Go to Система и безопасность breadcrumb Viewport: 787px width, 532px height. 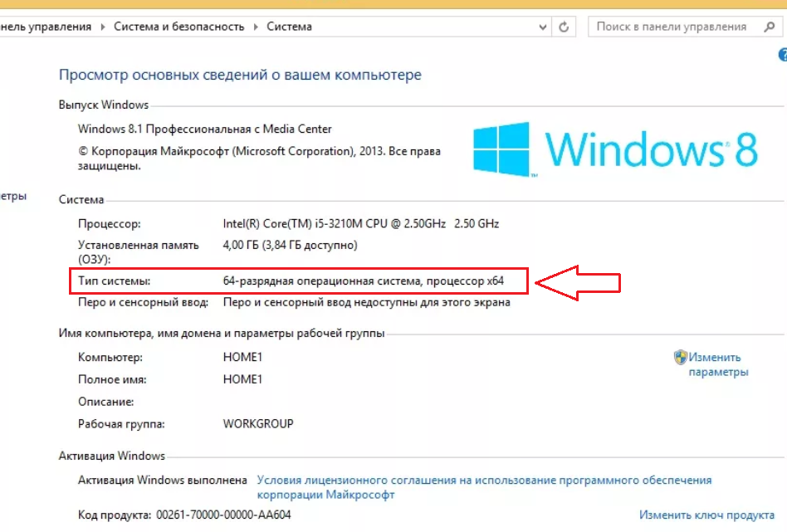[x=178, y=27]
